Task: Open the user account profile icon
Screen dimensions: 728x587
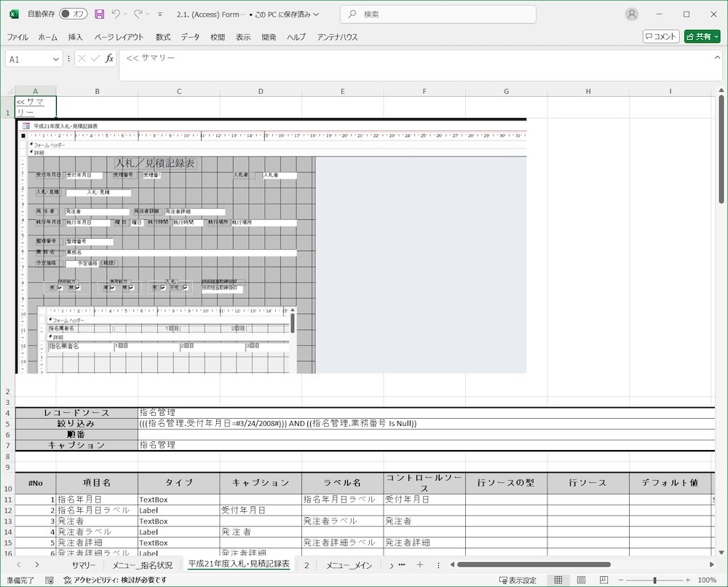Action: coord(632,14)
